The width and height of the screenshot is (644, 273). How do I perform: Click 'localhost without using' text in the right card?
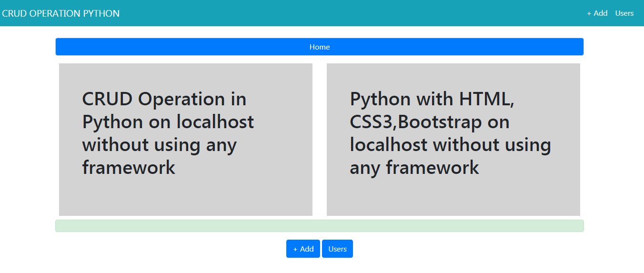coord(450,144)
